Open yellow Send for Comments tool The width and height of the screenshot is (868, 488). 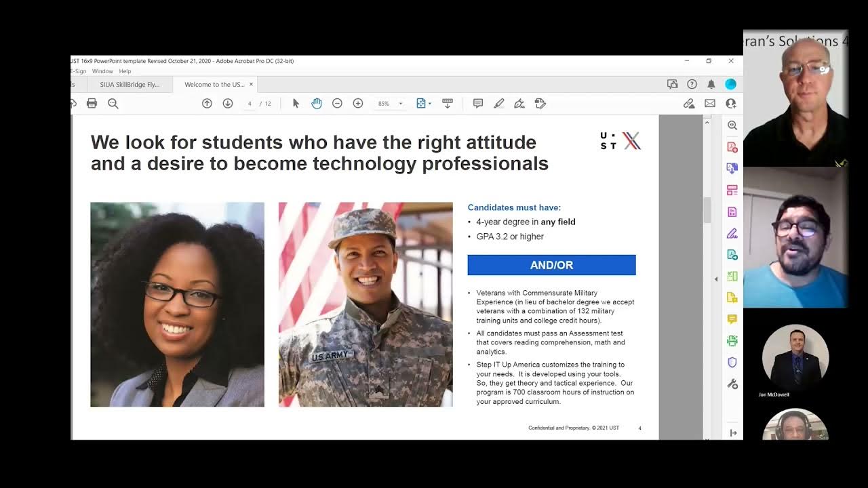tap(732, 298)
